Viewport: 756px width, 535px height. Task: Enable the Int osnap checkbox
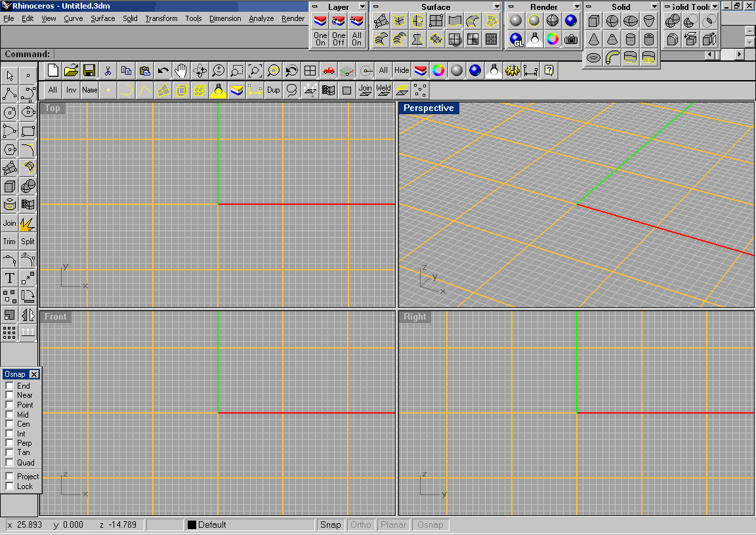(x=9, y=434)
